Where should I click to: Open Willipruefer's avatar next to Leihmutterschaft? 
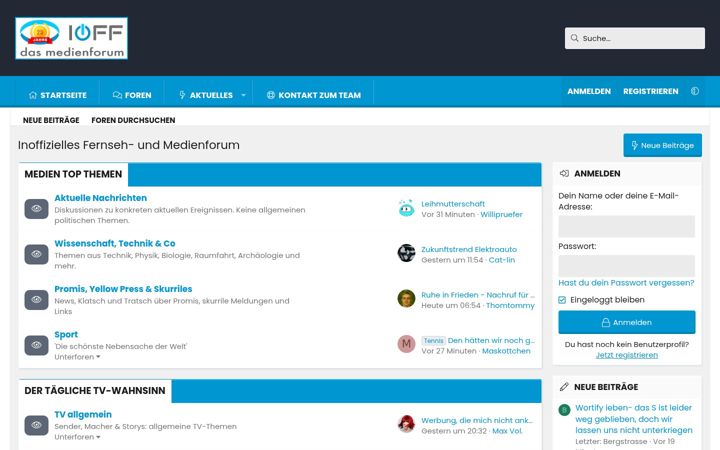tap(406, 208)
